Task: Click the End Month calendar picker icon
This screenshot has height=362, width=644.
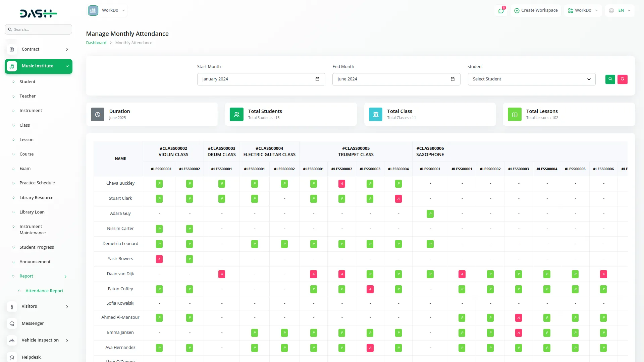Action: click(452, 79)
